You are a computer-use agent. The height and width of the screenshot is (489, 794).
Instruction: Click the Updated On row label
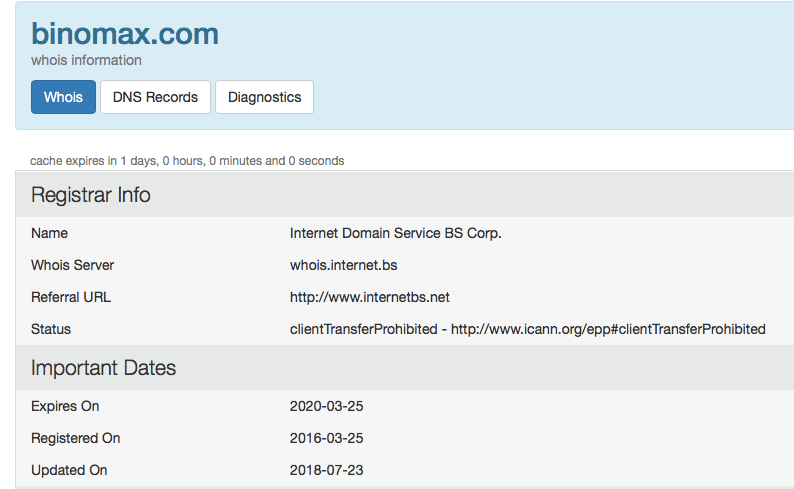tap(69, 470)
